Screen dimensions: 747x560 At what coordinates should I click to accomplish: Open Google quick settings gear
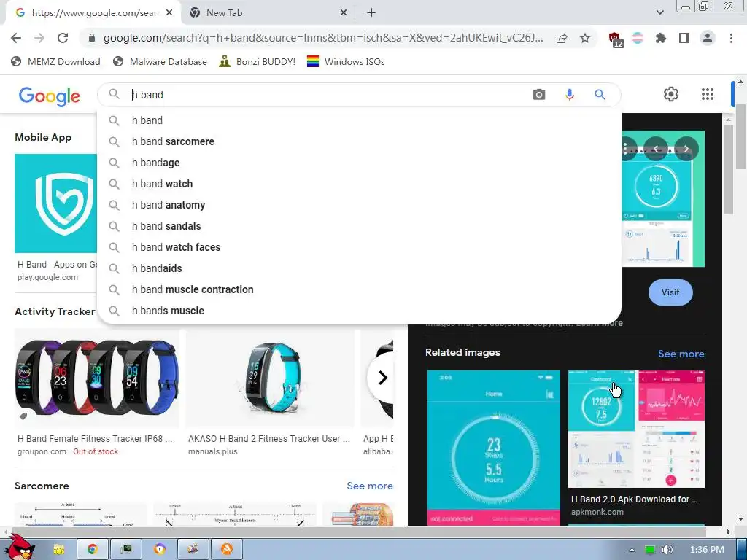click(671, 94)
